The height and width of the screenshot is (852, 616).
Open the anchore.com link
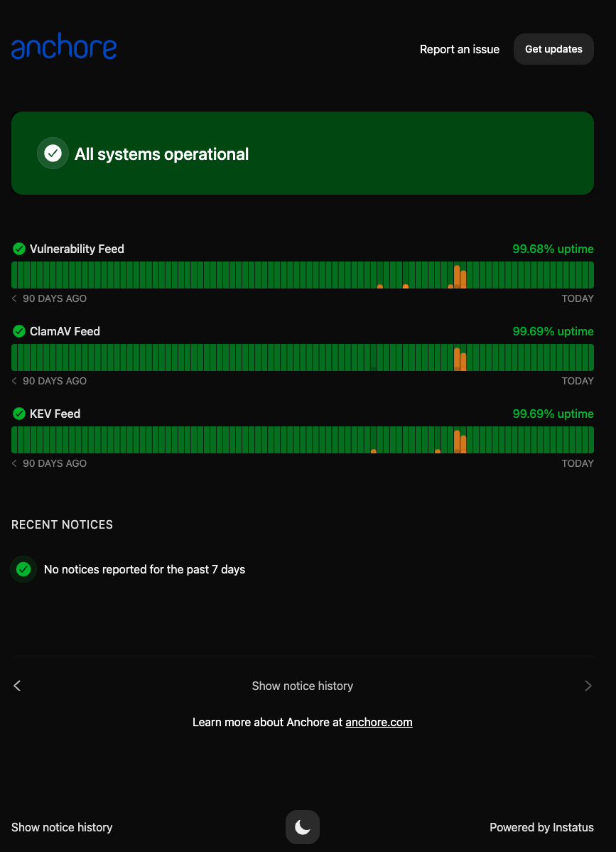[x=379, y=722]
